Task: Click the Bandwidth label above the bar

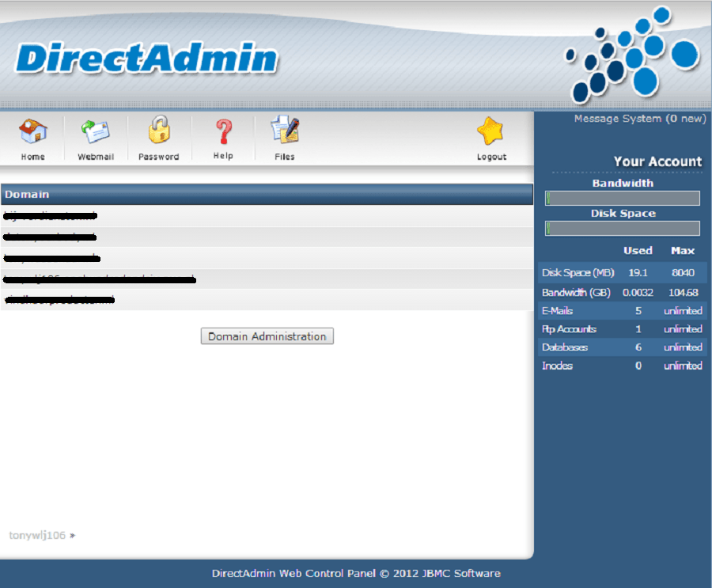Action: (623, 183)
